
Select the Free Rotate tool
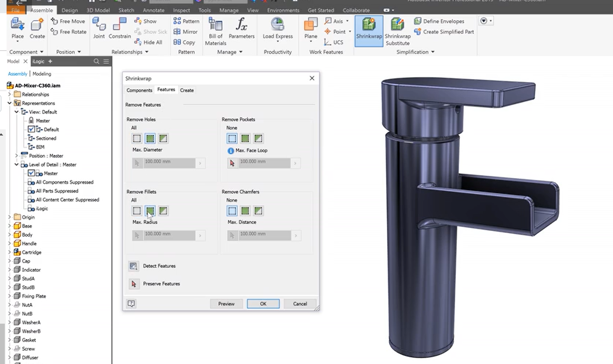pyautogui.click(x=68, y=32)
